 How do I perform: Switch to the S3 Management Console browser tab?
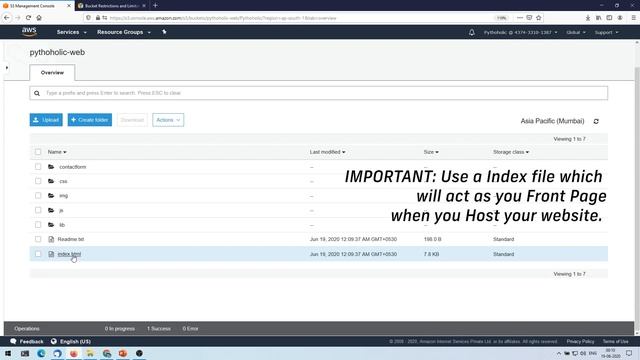click(x=37, y=6)
